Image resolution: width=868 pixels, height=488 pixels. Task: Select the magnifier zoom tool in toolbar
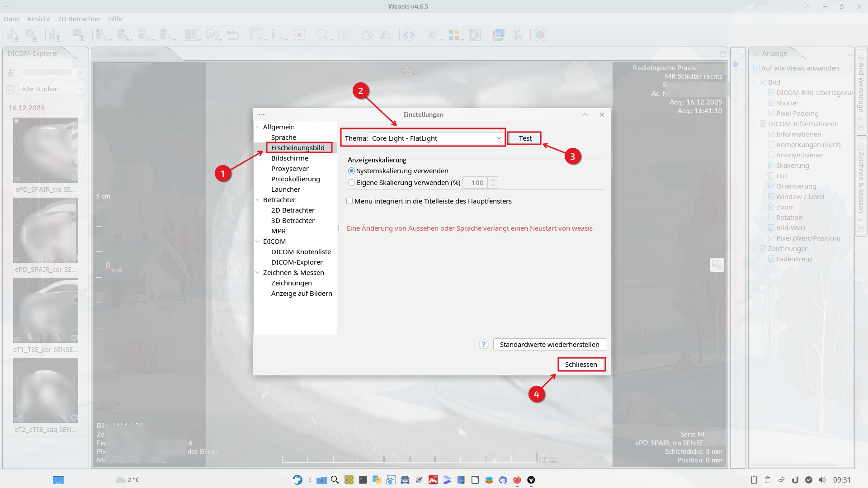click(322, 35)
